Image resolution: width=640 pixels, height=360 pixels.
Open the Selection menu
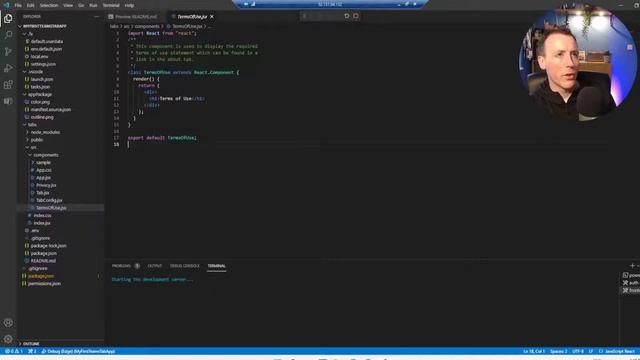pos(49,6)
